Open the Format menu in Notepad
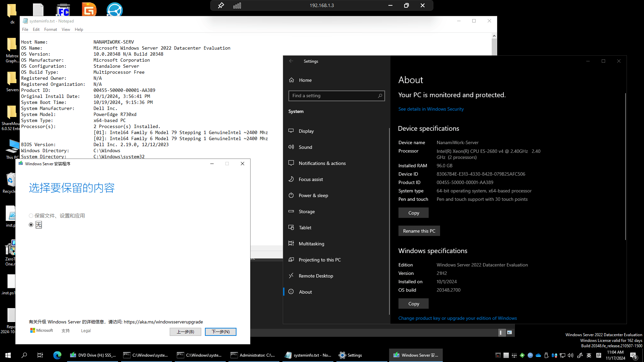This screenshot has height=362, width=644. pos(50,29)
